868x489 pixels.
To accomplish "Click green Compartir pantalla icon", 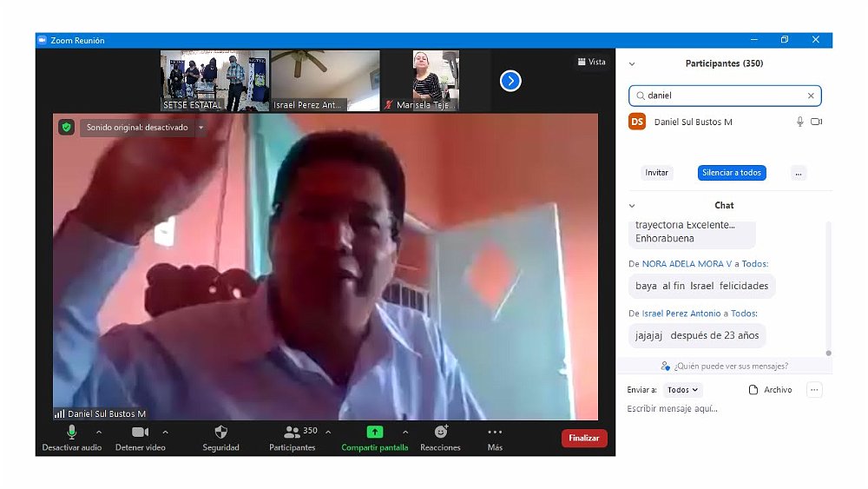I will (x=374, y=432).
